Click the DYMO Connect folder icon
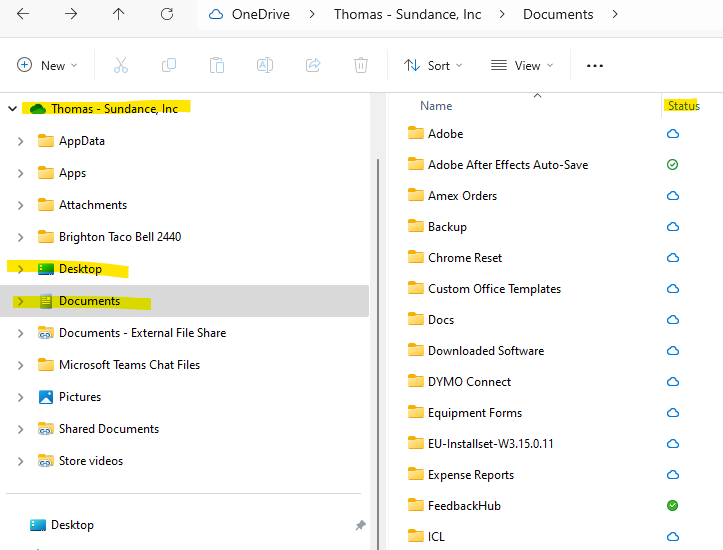723x550 pixels. click(415, 381)
